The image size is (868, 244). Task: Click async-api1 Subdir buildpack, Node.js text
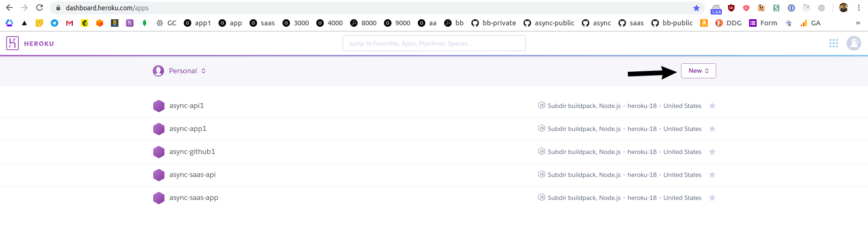point(584,106)
